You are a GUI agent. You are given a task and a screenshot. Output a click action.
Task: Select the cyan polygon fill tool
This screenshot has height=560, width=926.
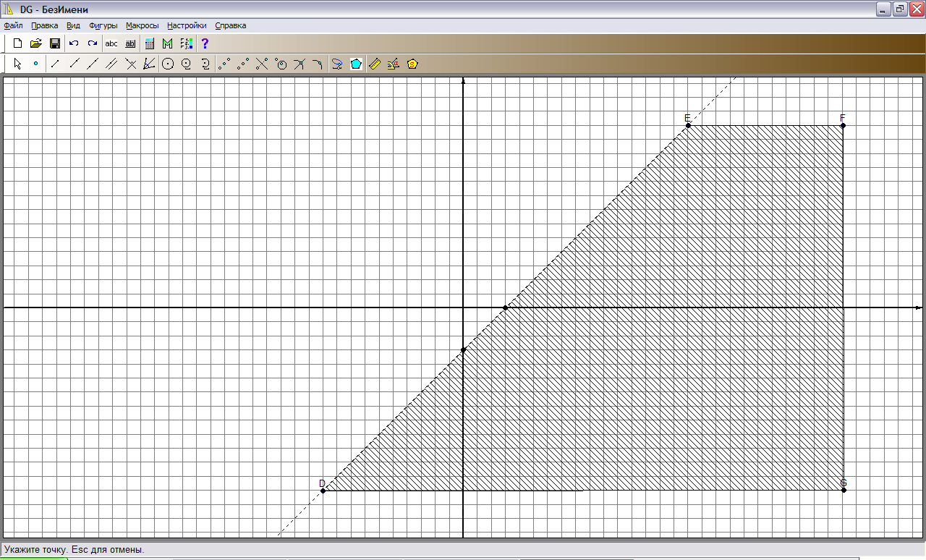[x=356, y=64]
